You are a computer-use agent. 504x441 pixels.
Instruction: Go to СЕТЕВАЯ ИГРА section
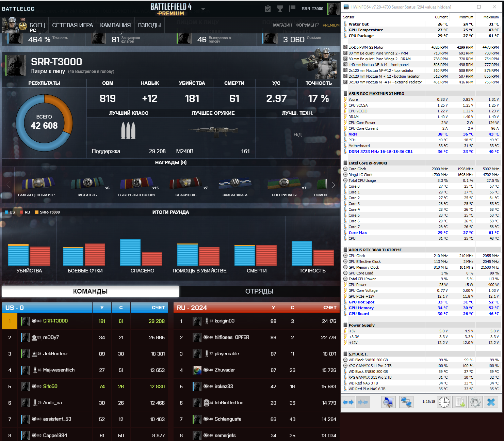pos(72,25)
